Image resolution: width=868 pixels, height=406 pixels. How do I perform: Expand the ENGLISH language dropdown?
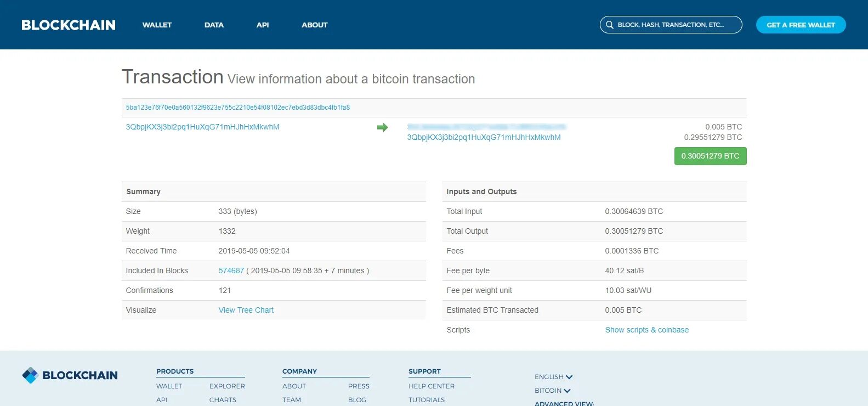[553, 377]
